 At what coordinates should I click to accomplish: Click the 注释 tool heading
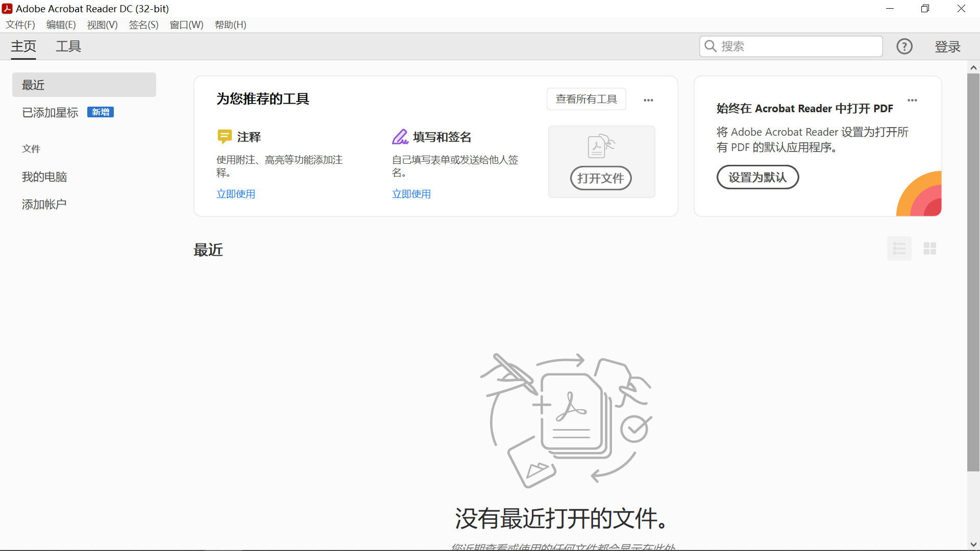[x=249, y=137]
